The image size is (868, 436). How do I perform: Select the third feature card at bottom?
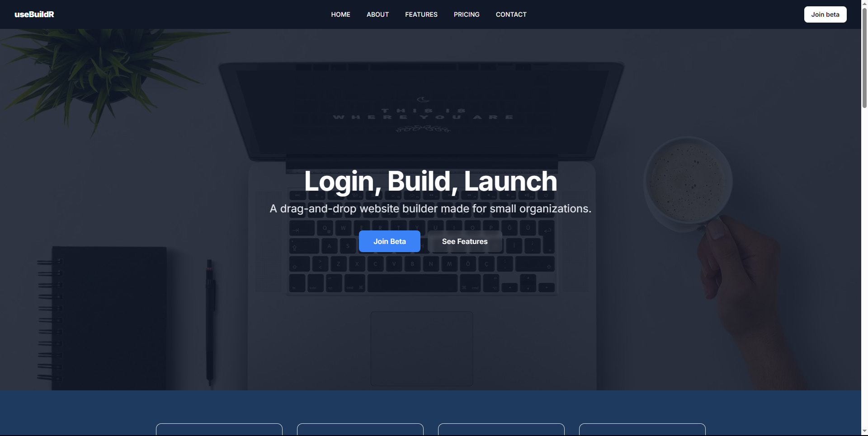[x=501, y=430]
